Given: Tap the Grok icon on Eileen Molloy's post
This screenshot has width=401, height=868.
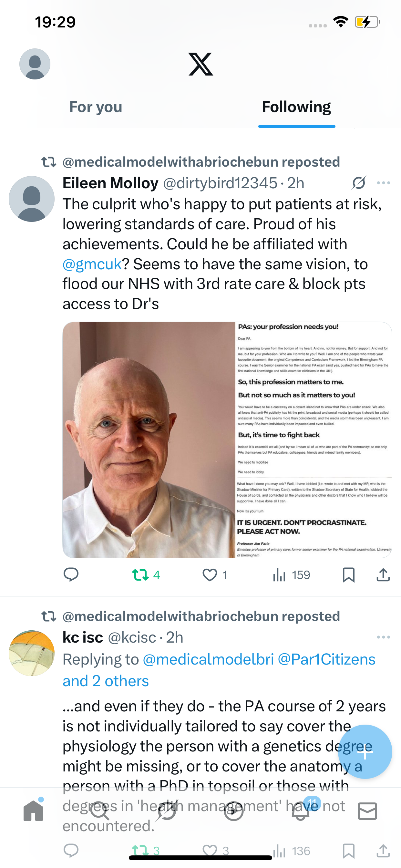Looking at the screenshot, I should [358, 183].
